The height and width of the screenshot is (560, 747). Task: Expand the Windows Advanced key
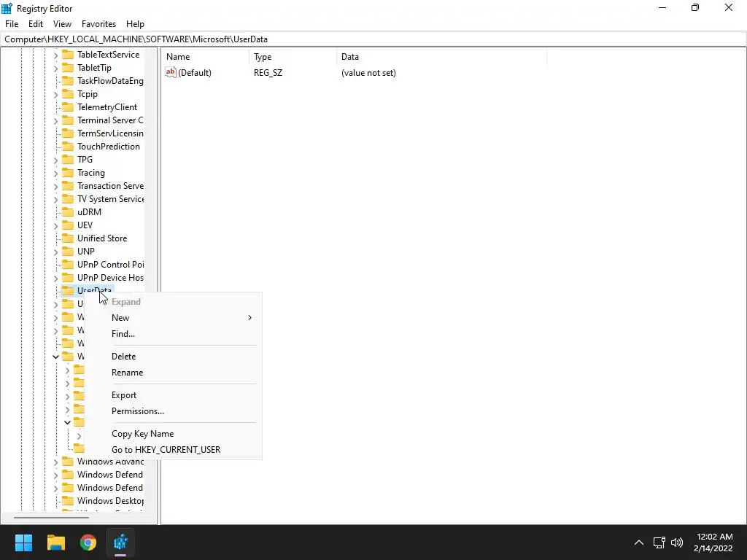55,462
